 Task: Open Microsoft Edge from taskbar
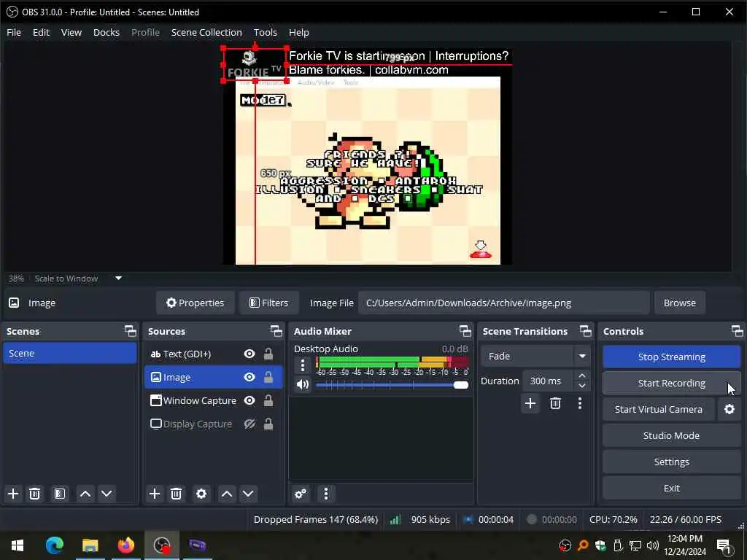(x=54, y=545)
